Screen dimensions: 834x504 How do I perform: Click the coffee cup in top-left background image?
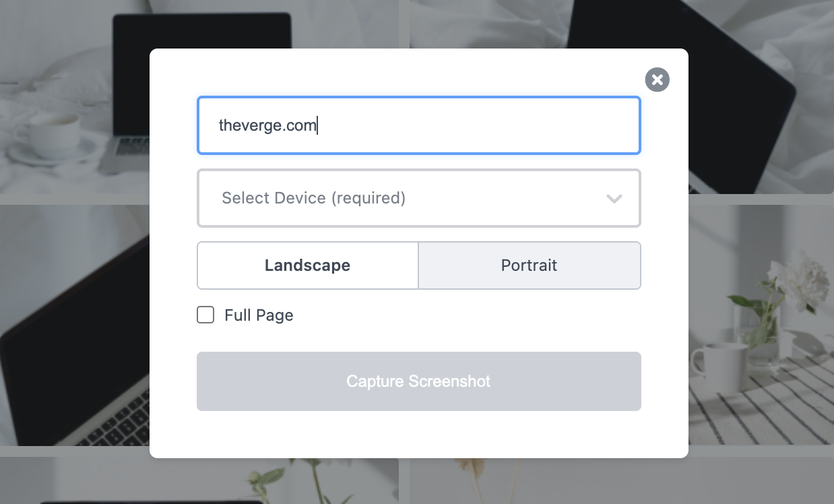(51, 135)
